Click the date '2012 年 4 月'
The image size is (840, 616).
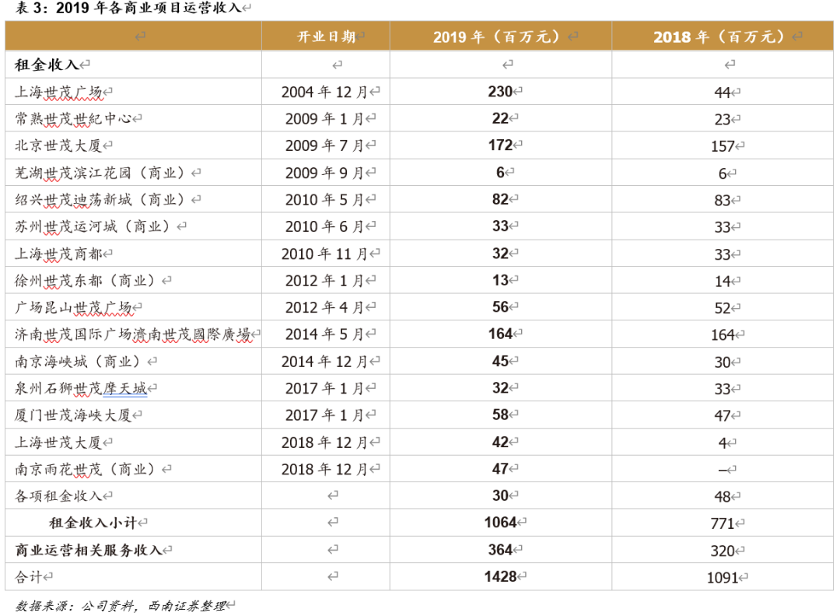(x=324, y=307)
